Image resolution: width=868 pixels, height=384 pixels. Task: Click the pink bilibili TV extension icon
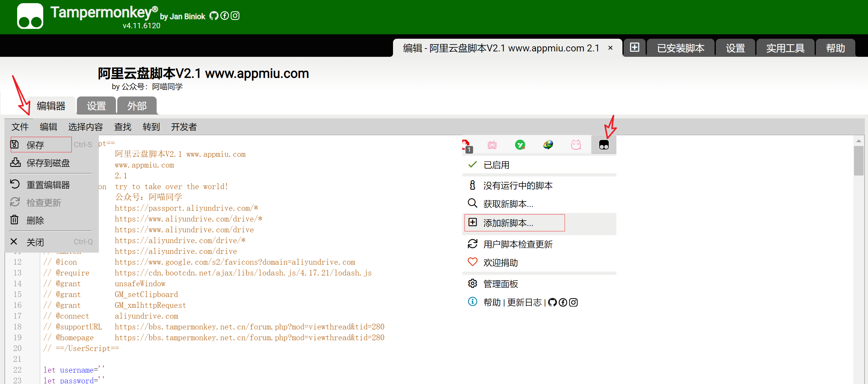click(x=492, y=145)
